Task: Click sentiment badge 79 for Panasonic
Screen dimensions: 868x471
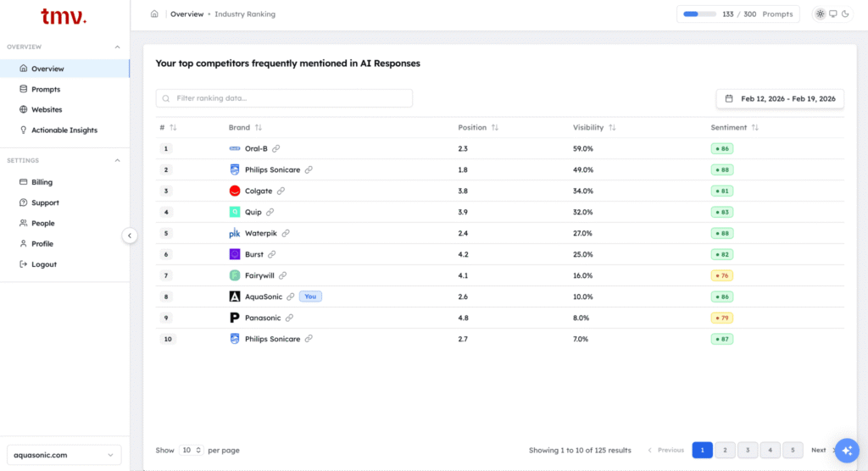Action: [722, 318]
